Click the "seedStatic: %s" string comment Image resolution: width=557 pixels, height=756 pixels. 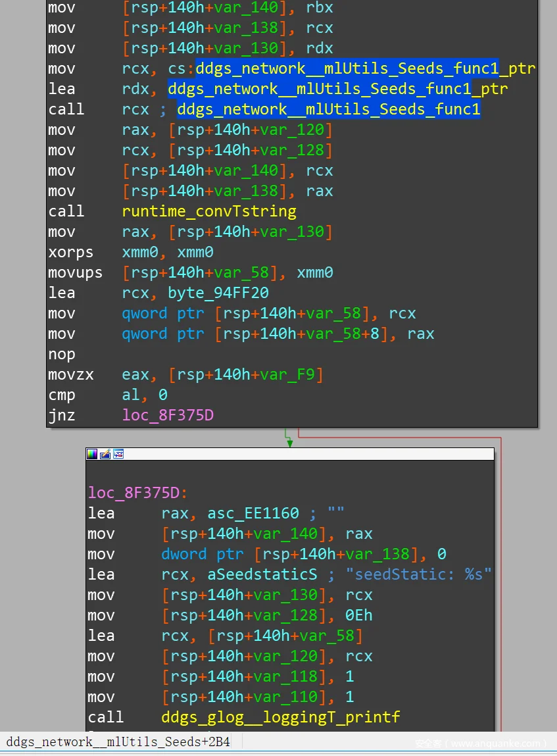tap(419, 574)
